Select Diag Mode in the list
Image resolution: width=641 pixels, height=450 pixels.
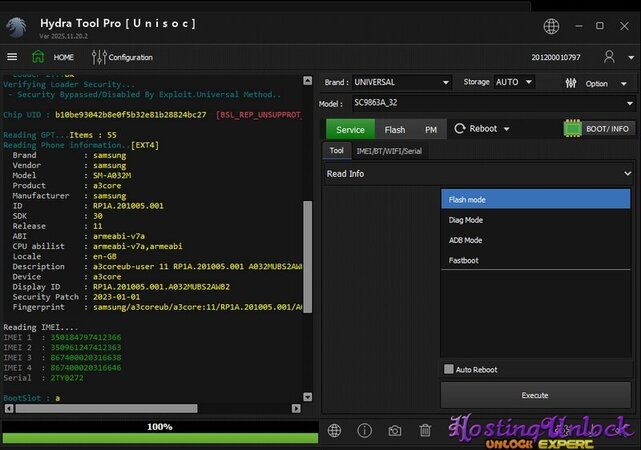[x=466, y=220]
